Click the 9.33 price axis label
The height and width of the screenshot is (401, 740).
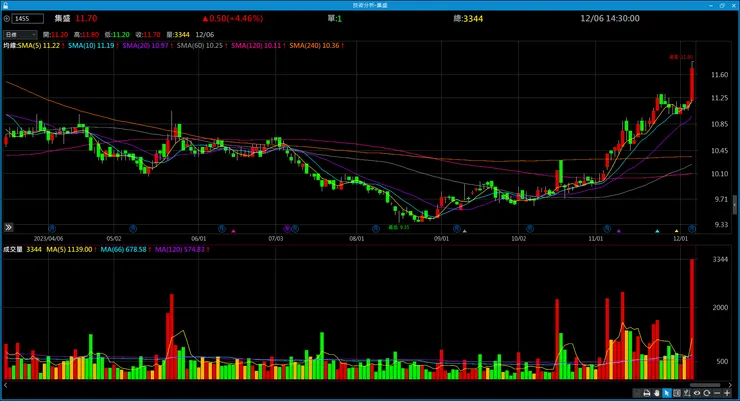tap(721, 225)
